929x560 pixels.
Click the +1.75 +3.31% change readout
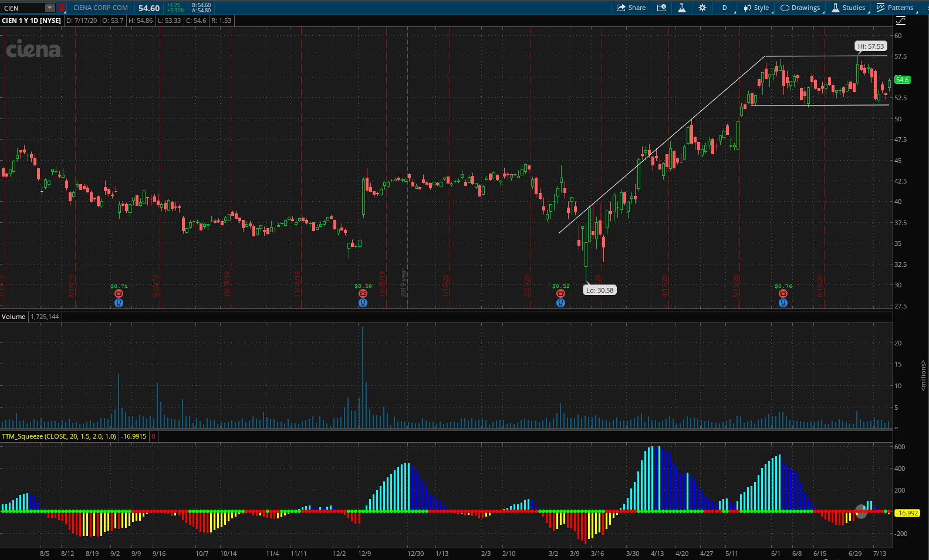pos(175,8)
